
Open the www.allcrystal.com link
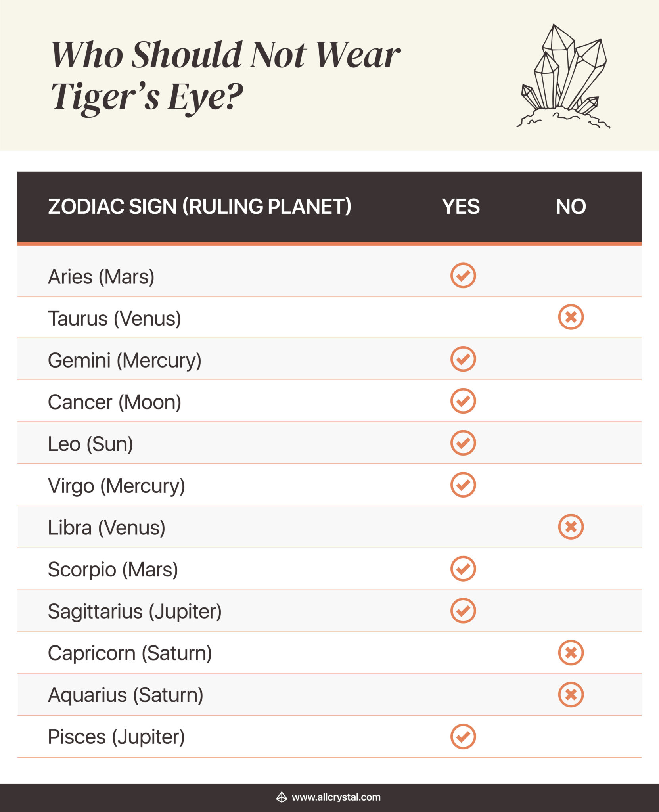click(x=336, y=797)
